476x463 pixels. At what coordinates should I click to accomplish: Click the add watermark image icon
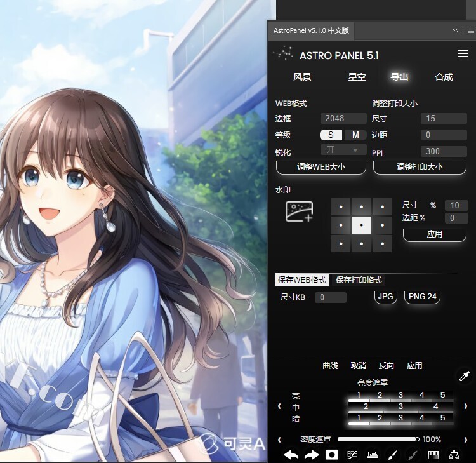click(299, 211)
